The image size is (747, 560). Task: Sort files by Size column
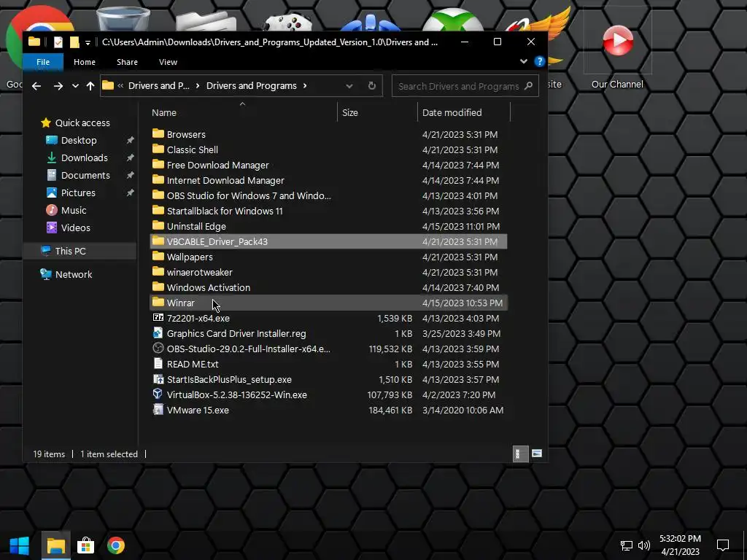(x=377, y=112)
